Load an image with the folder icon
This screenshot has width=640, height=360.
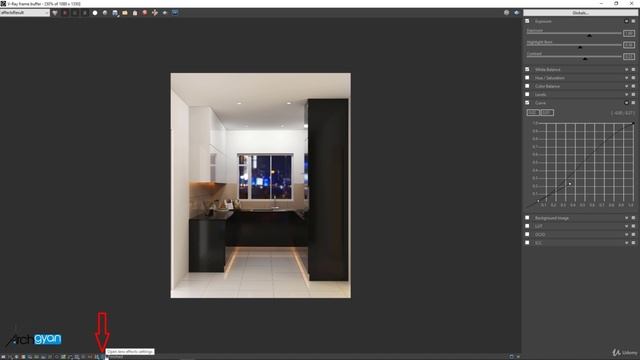pos(125,13)
